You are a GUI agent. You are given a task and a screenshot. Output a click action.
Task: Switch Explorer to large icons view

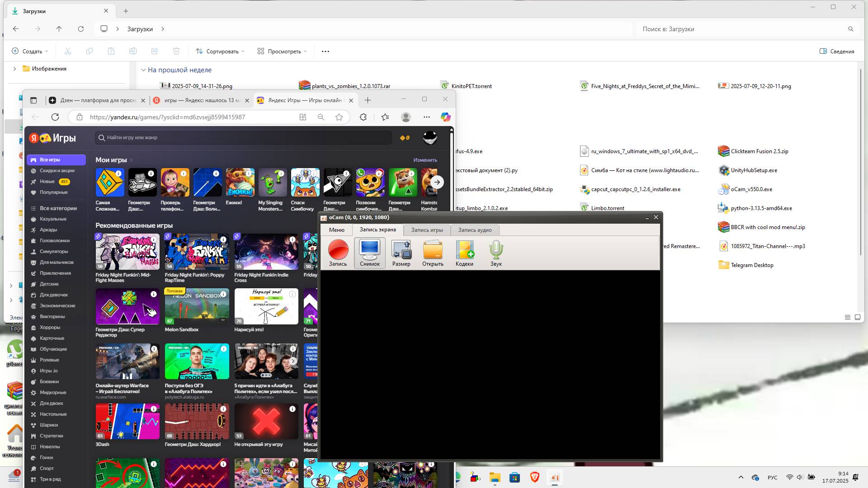pyautogui.click(x=858, y=317)
